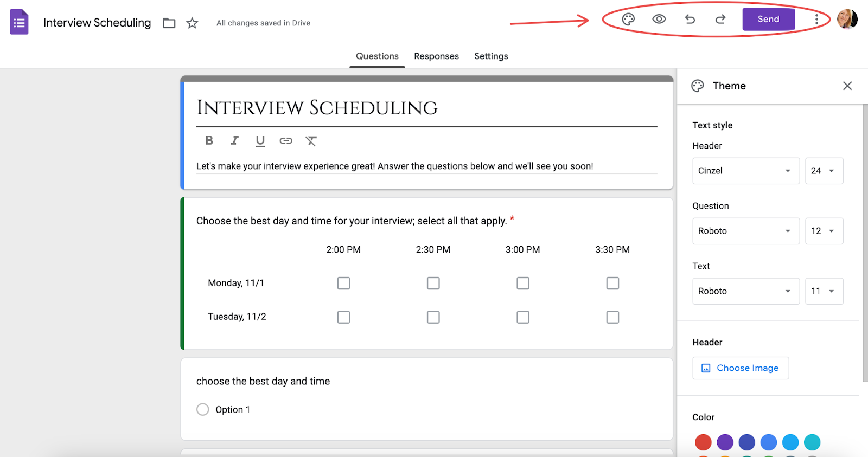This screenshot has width=868, height=457.
Task: Click the 2:00 PM column header
Action: (343, 249)
